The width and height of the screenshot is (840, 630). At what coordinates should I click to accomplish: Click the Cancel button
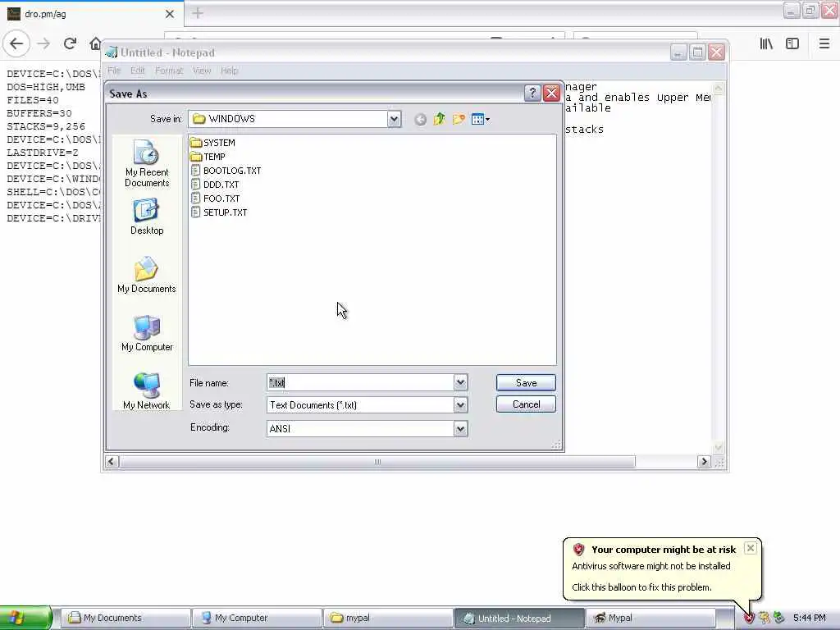(526, 404)
